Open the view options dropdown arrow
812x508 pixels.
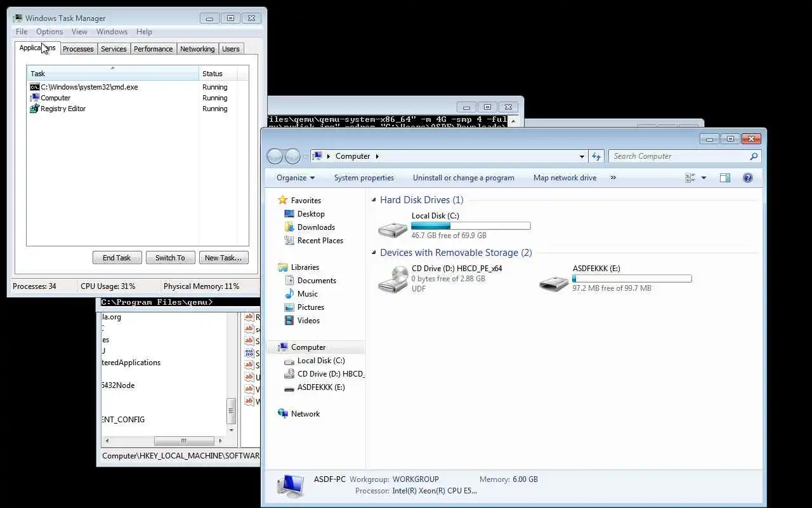[x=704, y=178]
